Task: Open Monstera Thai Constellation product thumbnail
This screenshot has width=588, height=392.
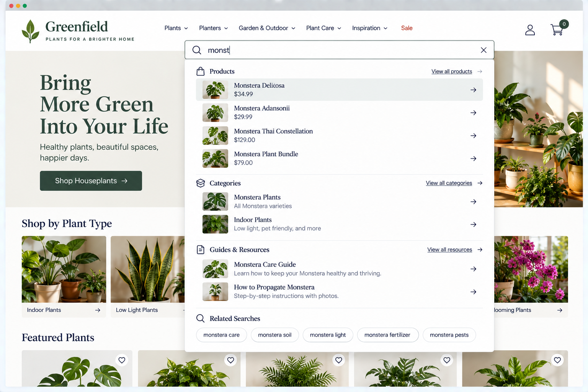Action: [215, 136]
